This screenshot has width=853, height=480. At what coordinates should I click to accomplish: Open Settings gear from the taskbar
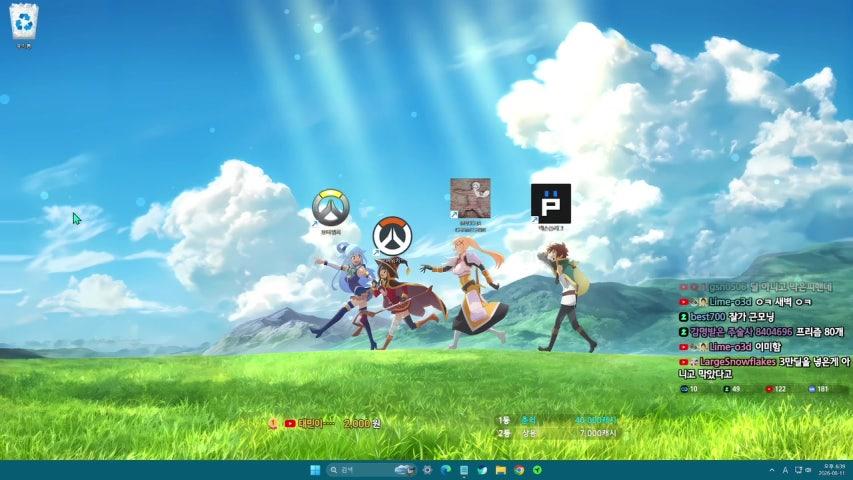428,470
